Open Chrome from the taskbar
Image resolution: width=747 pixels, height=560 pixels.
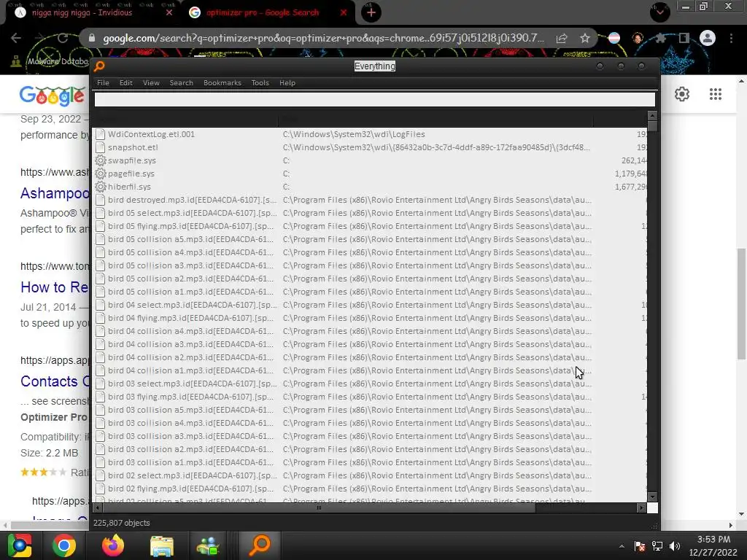tap(64, 545)
